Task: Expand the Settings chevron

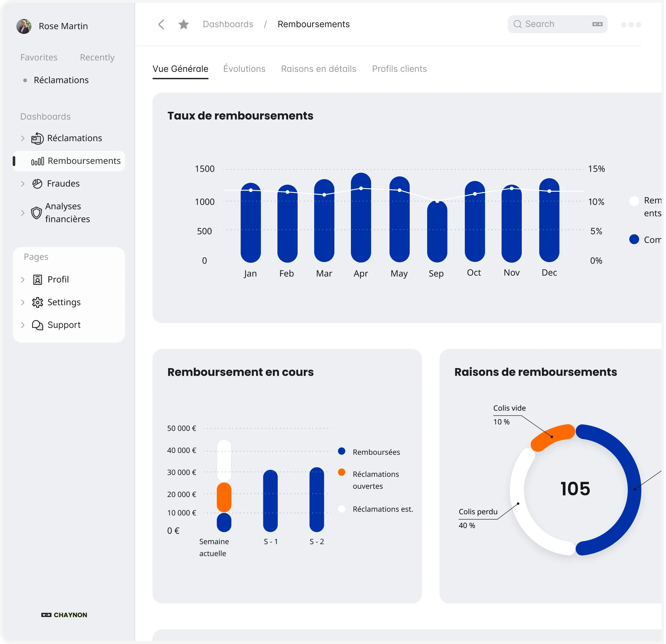Action: click(23, 303)
